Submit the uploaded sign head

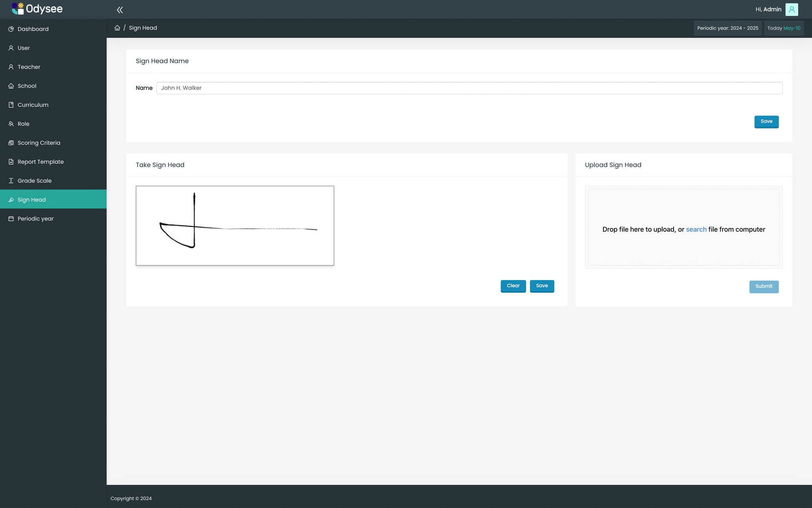[764, 287]
